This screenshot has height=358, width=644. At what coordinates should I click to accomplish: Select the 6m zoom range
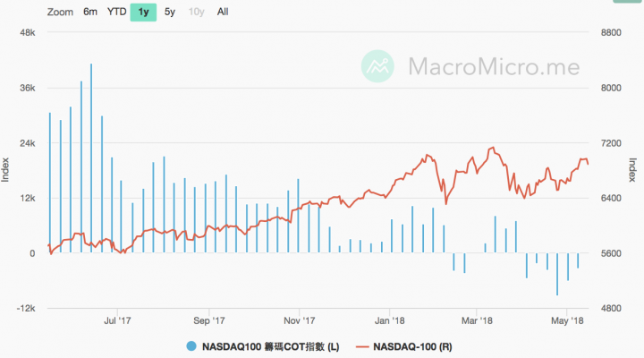tap(90, 12)
